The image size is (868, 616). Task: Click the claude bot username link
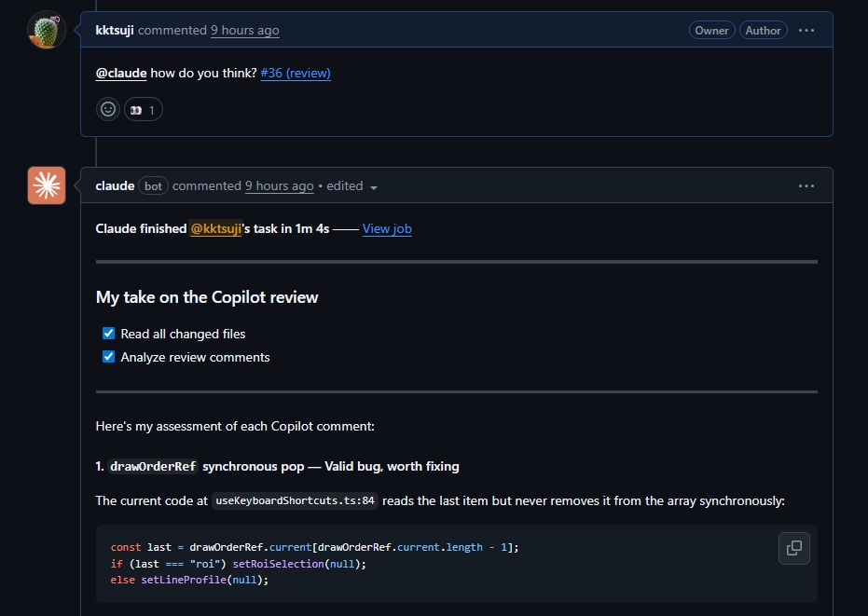point(115,185)
